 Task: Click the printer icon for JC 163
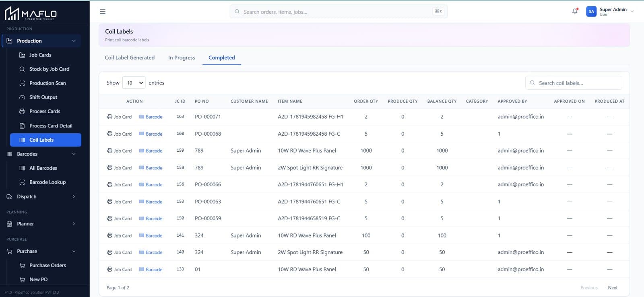(x=109, y=117)
